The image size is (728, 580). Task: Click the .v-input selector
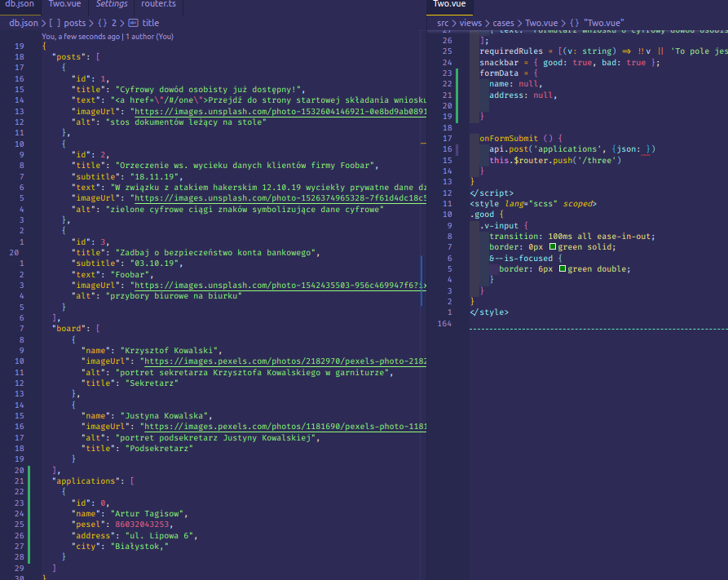click(x=499, y=225)
